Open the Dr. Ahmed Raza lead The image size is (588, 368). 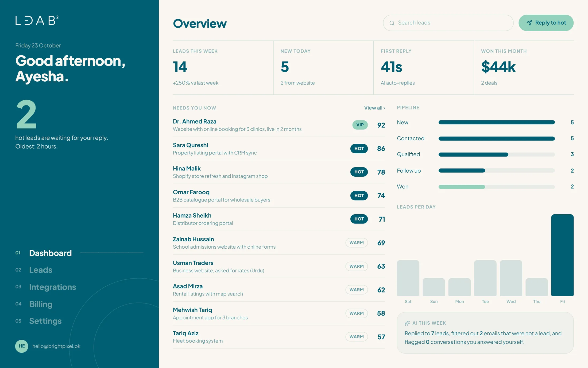[279, 125]
